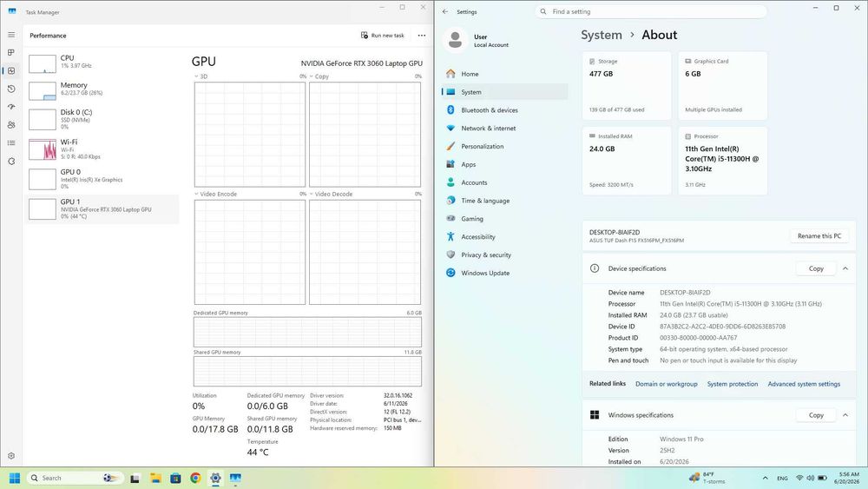Select GPU 0 Intel Iris Xe entry
Image resolution: width=868 pixels, height=489 pixels.
[102, 179]
